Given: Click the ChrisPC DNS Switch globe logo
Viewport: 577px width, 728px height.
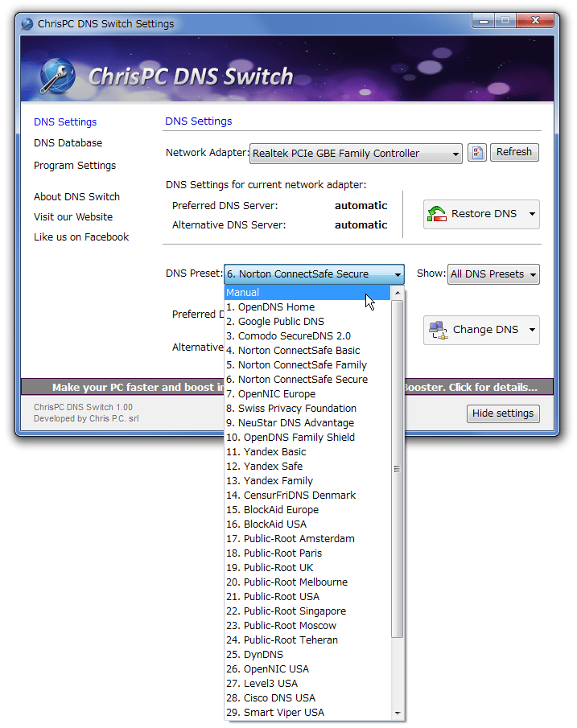Looking at the screenshot, I should pos(58,76).
